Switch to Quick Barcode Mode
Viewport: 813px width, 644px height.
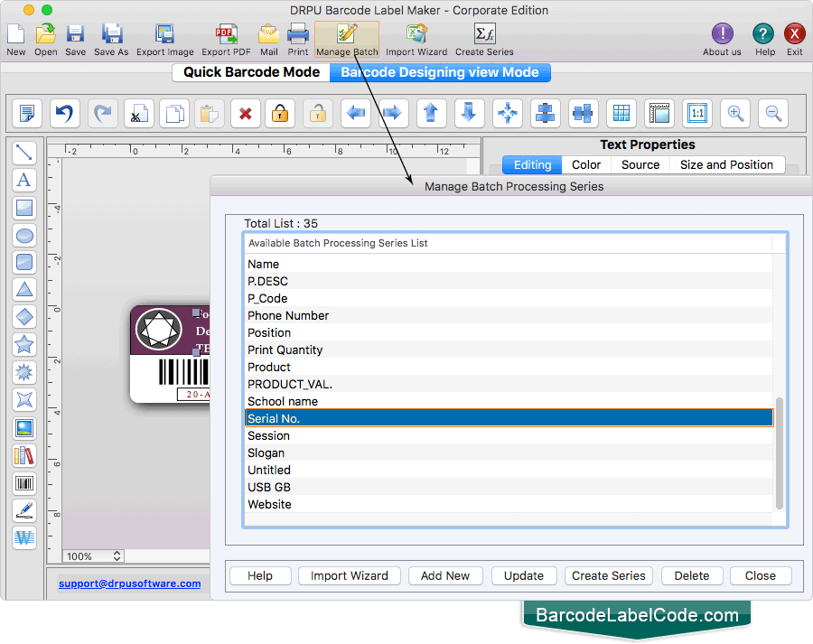tap(251, 72)
